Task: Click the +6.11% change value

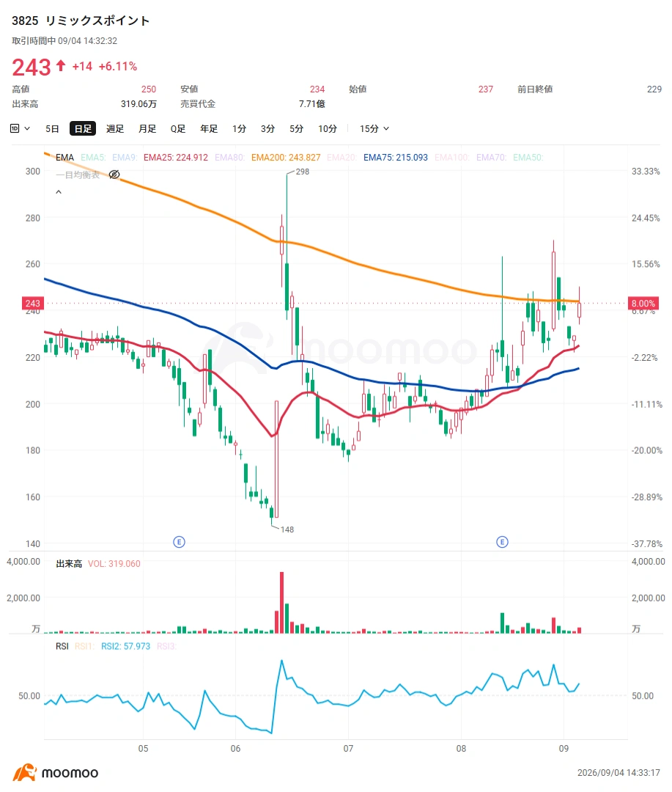Action: pos(118,67)
